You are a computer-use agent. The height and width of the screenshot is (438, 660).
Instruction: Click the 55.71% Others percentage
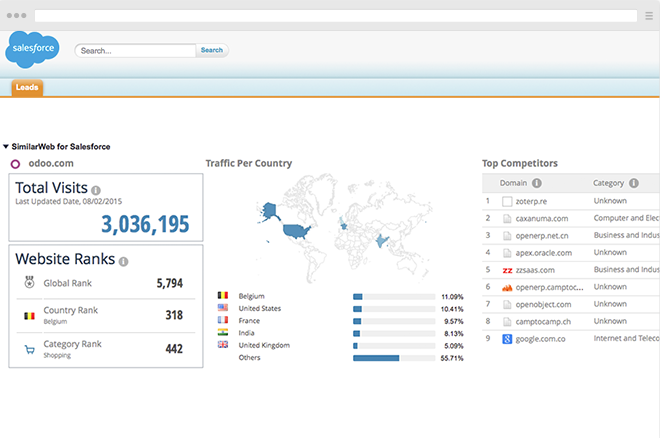coord(452,358)
